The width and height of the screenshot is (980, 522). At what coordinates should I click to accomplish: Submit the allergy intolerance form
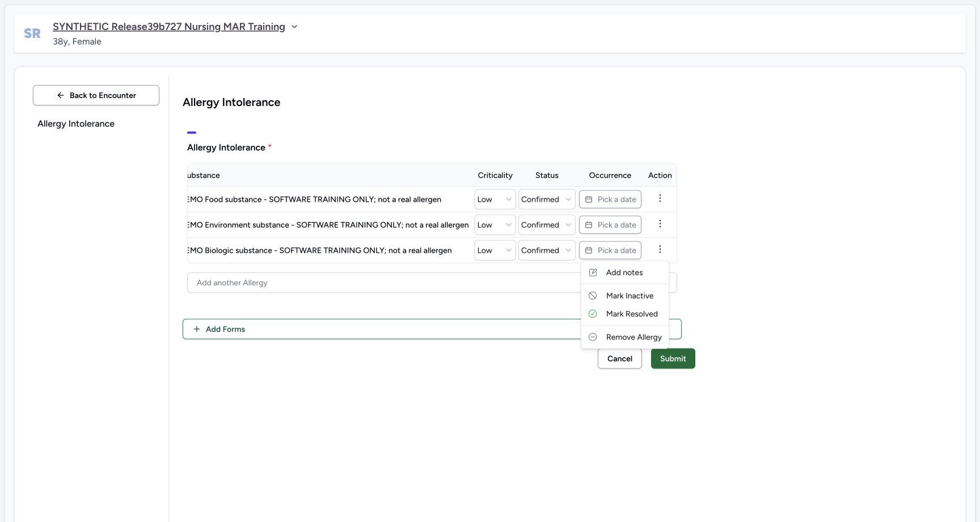point(673,359)
